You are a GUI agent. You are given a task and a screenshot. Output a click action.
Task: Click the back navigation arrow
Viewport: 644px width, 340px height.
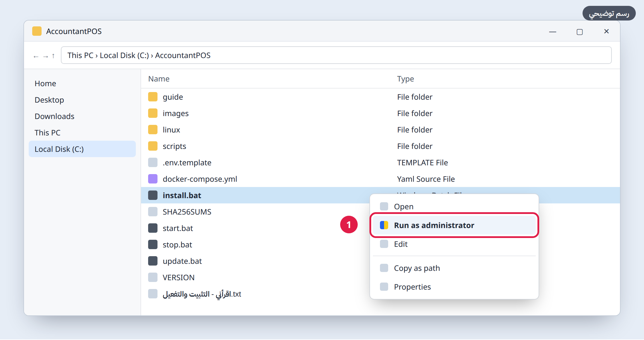36,56
